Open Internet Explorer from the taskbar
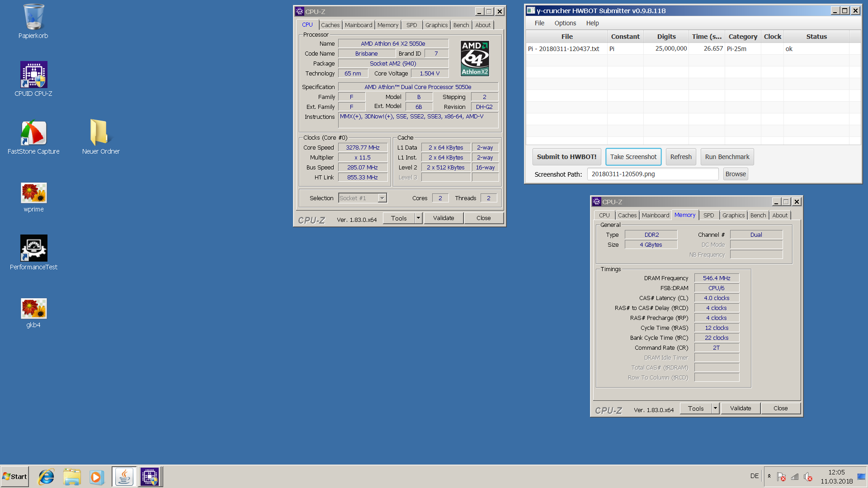868x488 pixels. (x=46, y=477)
